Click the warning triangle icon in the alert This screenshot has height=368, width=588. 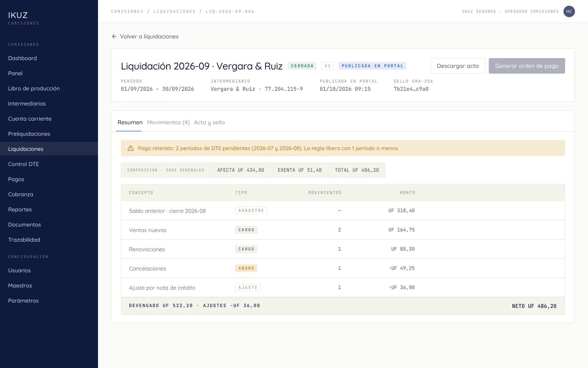click(x=131, y=148)
